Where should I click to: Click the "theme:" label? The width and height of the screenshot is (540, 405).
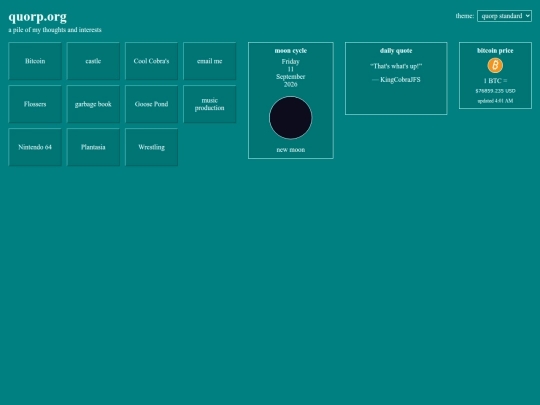click(x=465, y=16)
